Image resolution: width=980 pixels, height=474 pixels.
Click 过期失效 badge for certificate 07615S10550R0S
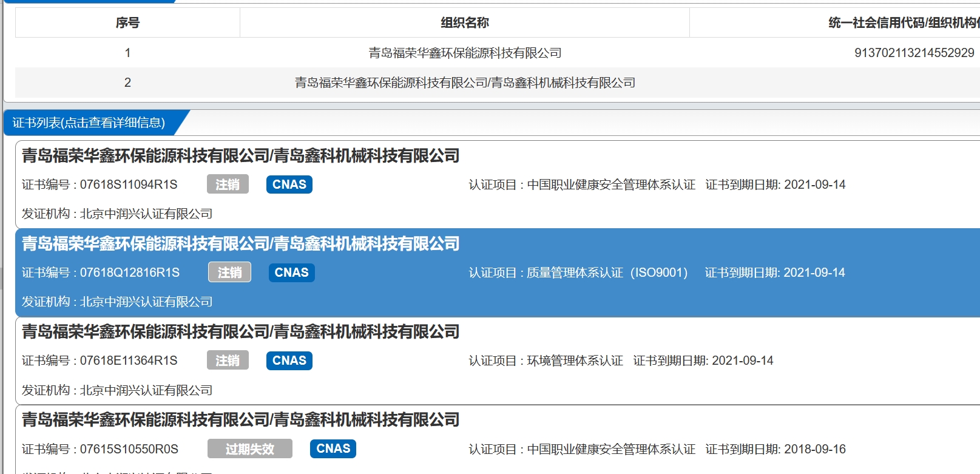(250, 449)
